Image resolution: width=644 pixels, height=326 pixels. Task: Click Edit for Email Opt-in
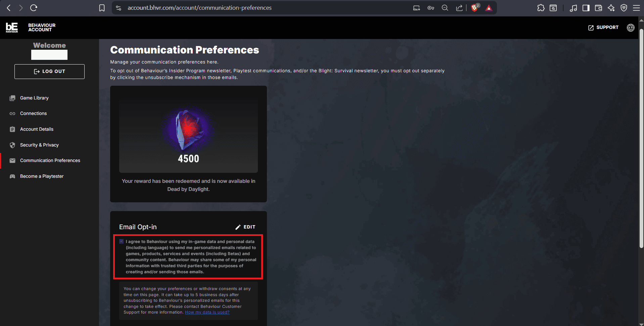pyautogui.click(x=245, y=227)
